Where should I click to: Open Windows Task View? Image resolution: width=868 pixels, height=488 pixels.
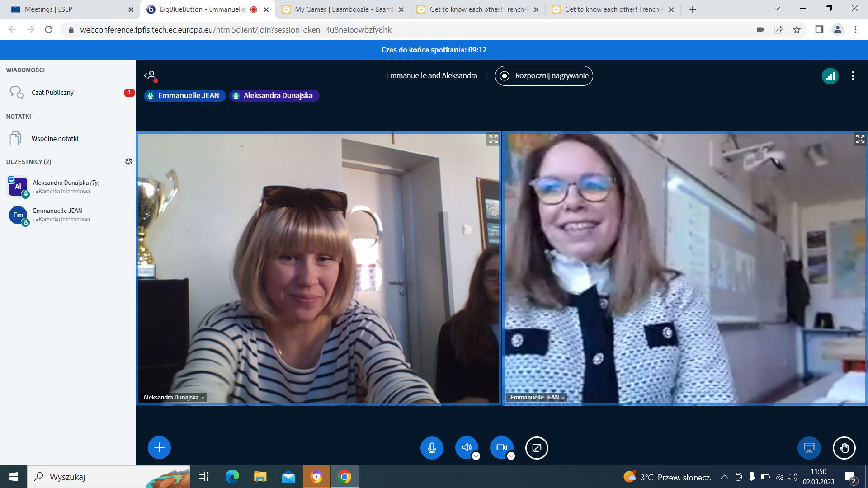(203, 477)
